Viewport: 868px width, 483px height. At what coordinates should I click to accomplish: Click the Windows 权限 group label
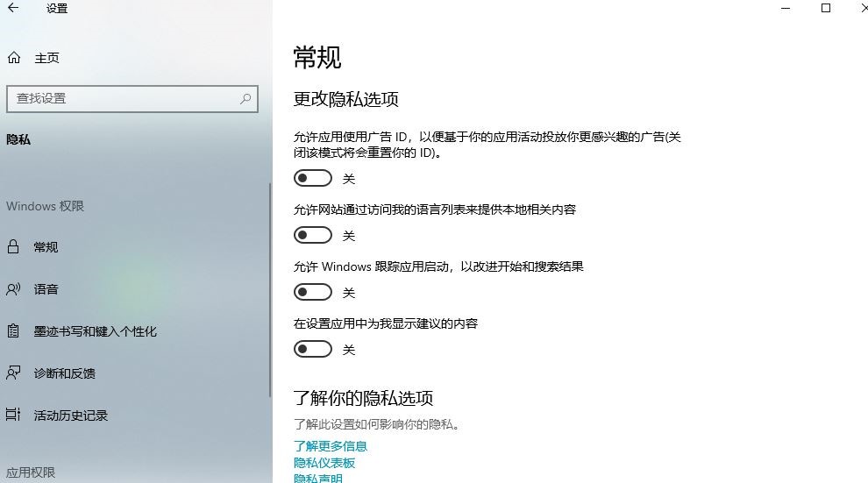[45, 206]
